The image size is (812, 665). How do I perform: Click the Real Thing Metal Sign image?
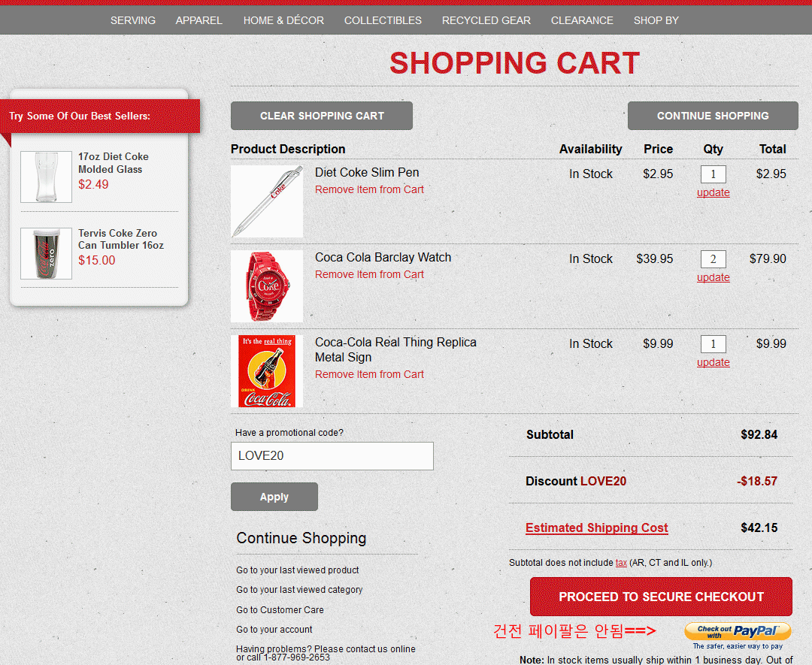pos(267,371)
